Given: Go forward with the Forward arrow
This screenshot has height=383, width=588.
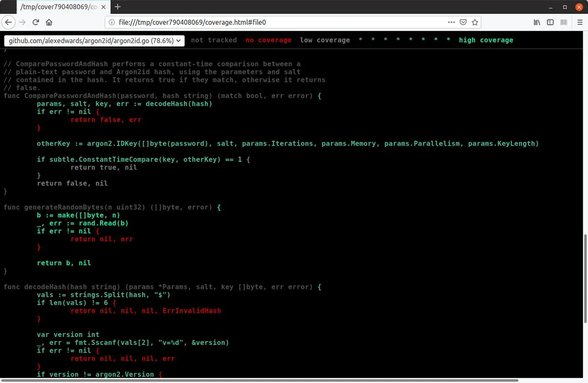Looking at the screenshot, I should point(22,22).
